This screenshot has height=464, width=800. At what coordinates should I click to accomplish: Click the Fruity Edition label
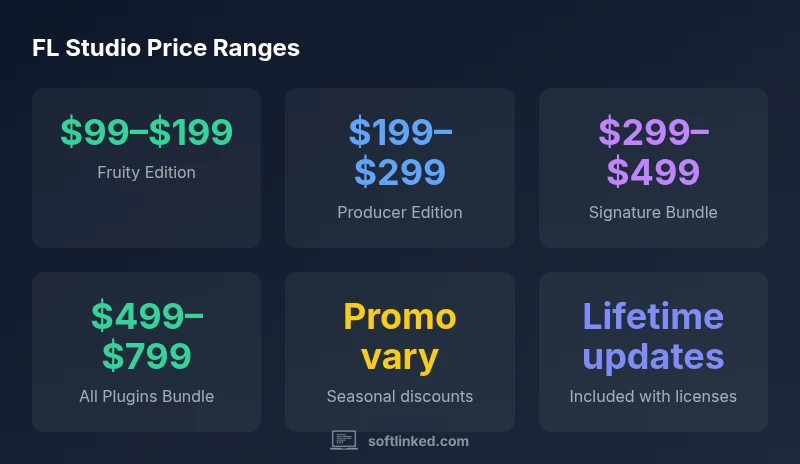146,172
